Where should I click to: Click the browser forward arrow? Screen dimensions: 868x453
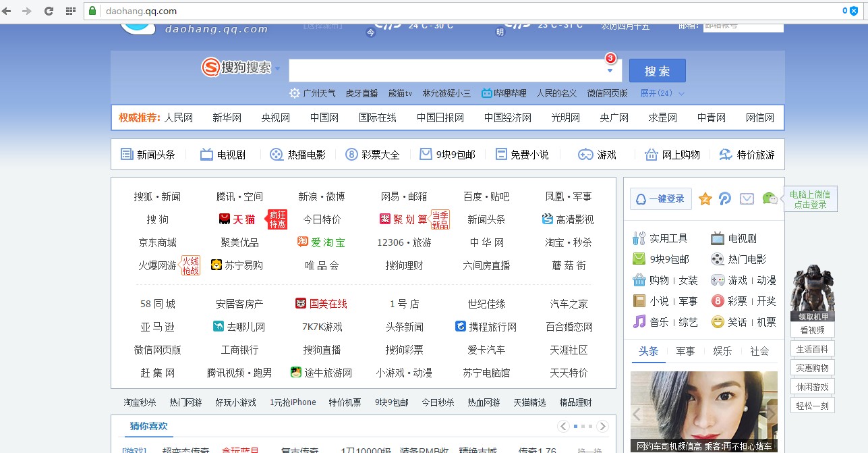tap(27, 11)
